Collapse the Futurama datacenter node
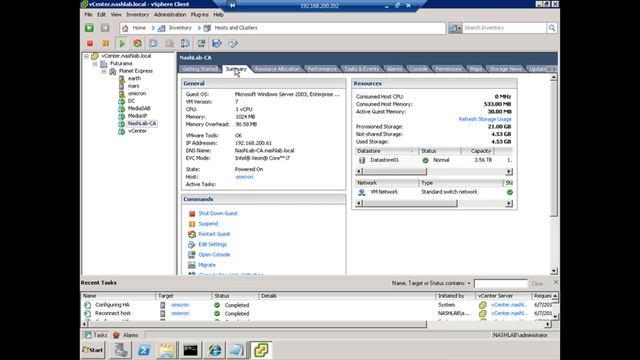The width and height of the screenshot is (640, 360). click(95, 64)
